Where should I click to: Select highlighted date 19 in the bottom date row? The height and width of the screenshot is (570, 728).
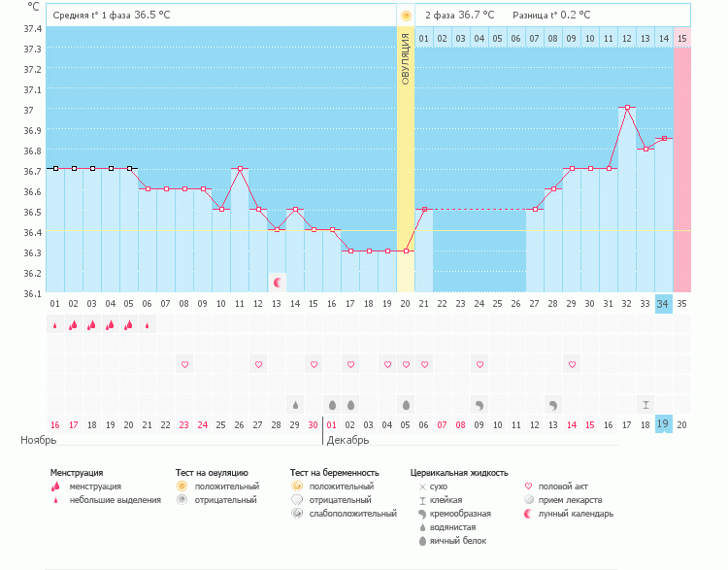click(x=663, y=424)
